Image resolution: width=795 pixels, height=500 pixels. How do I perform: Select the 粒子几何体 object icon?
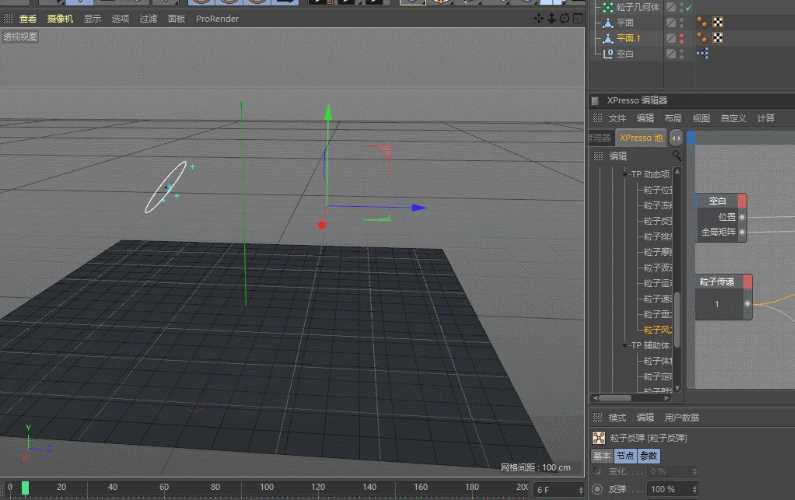607,7
